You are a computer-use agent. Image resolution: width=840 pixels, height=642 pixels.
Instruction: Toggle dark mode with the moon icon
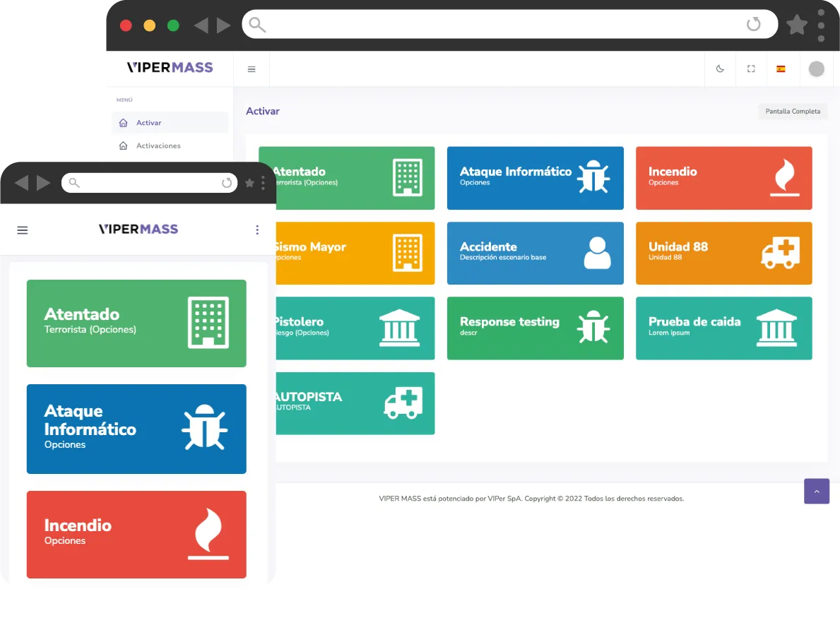pyautogui.click(x=720, y=69)
